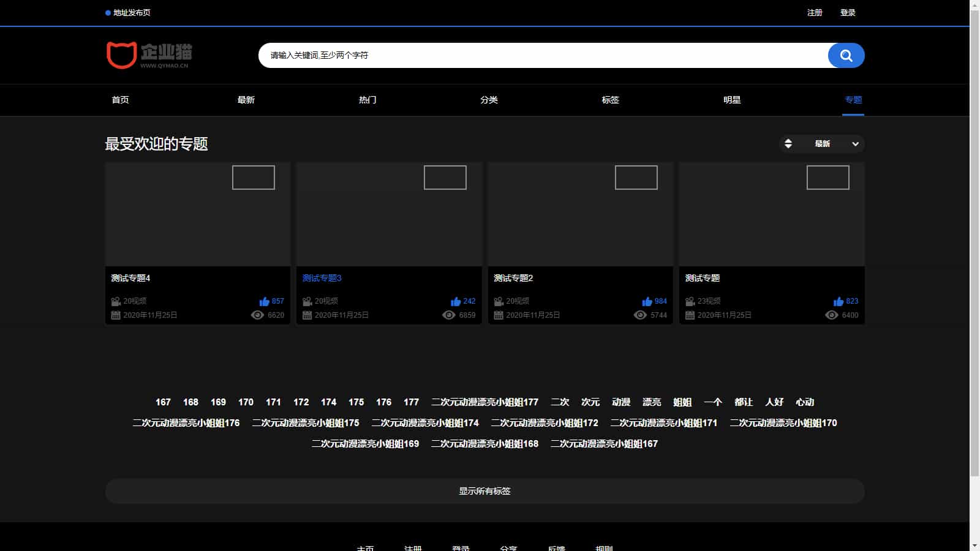Click the eye views icon showing 5744
This screenshot has height=551, width=980.
click(640, 315)
